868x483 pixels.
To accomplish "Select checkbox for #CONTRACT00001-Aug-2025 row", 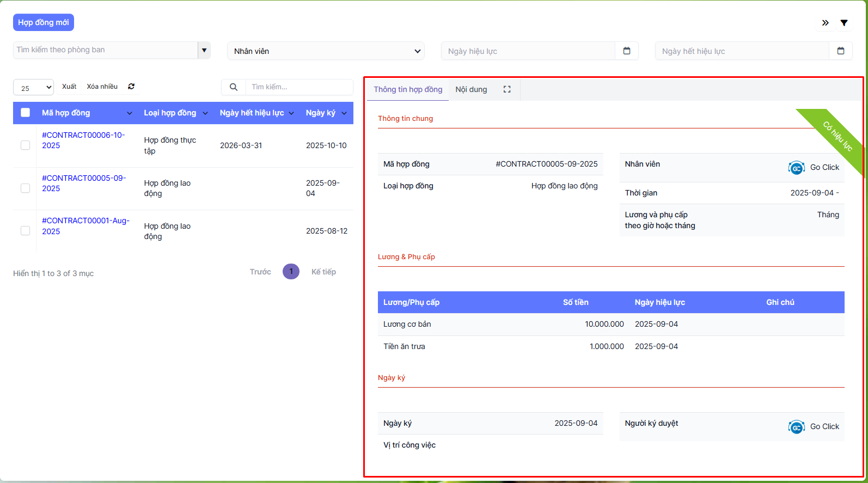I will [x=25, y=231].
